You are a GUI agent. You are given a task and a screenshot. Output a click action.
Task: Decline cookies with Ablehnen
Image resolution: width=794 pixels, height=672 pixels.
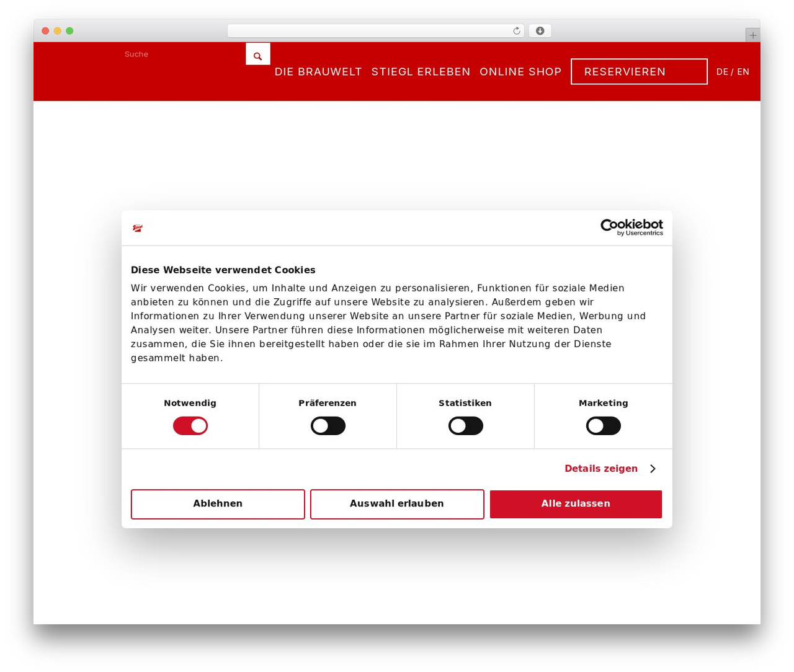click(218, 504)
